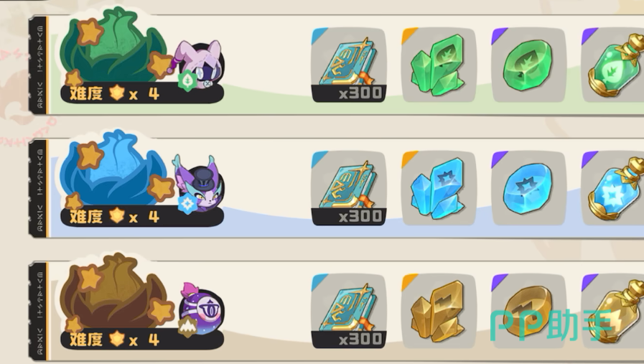
Task: Click the blue snowflake element badge
Action: point(187,204)
